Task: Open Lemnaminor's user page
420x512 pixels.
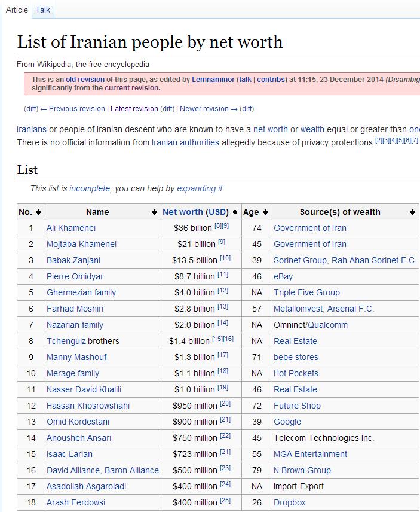Action: tap(213, 80)
